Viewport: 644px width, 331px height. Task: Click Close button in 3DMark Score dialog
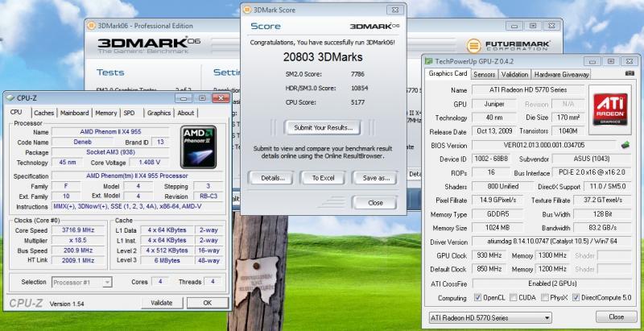(374, 202)
